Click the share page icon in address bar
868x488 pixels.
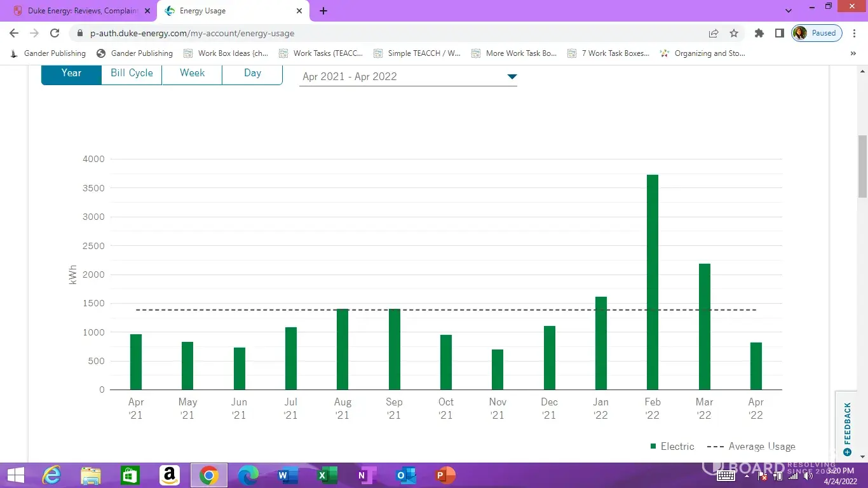pyautogui.click(x=714, y=33)
